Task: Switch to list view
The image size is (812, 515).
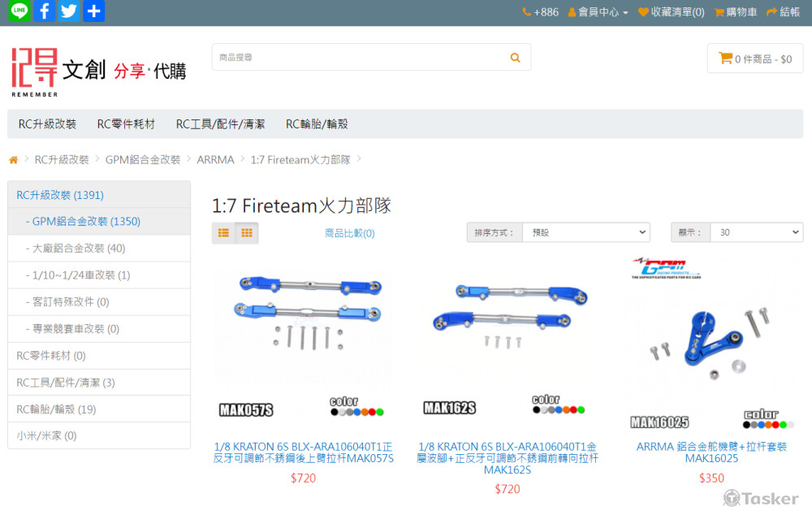Action: (223, 232)
